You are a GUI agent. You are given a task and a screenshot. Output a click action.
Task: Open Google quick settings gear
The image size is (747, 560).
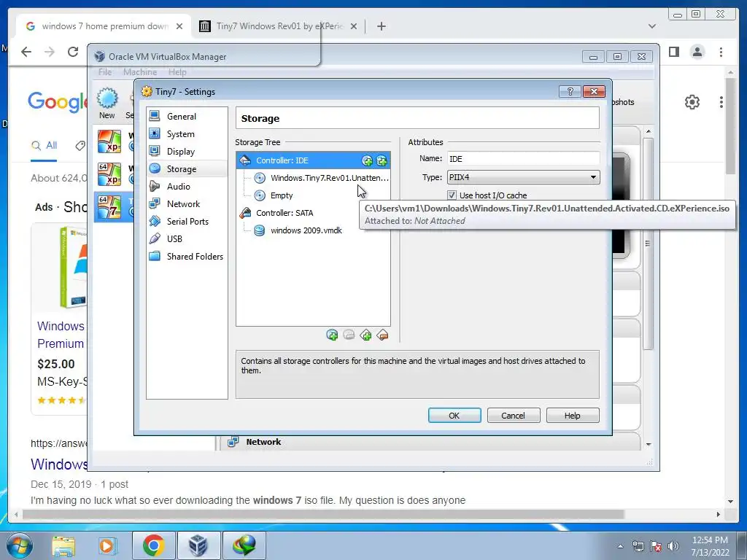[x=692, y=102]
